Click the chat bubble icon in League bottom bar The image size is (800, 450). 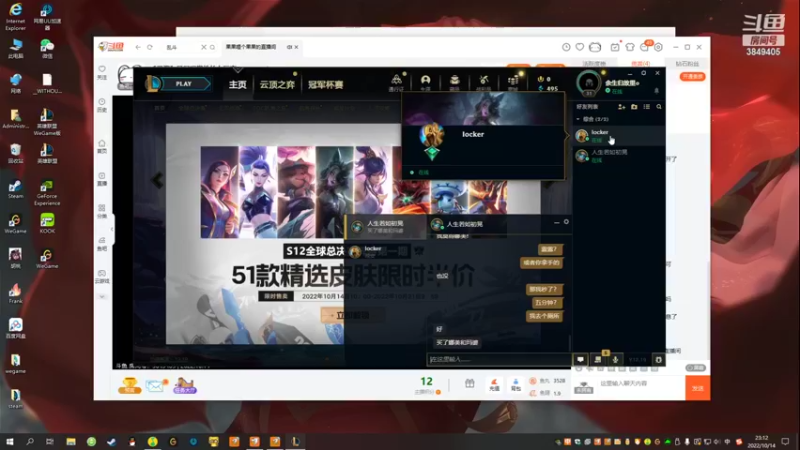(x=580, y=360)
